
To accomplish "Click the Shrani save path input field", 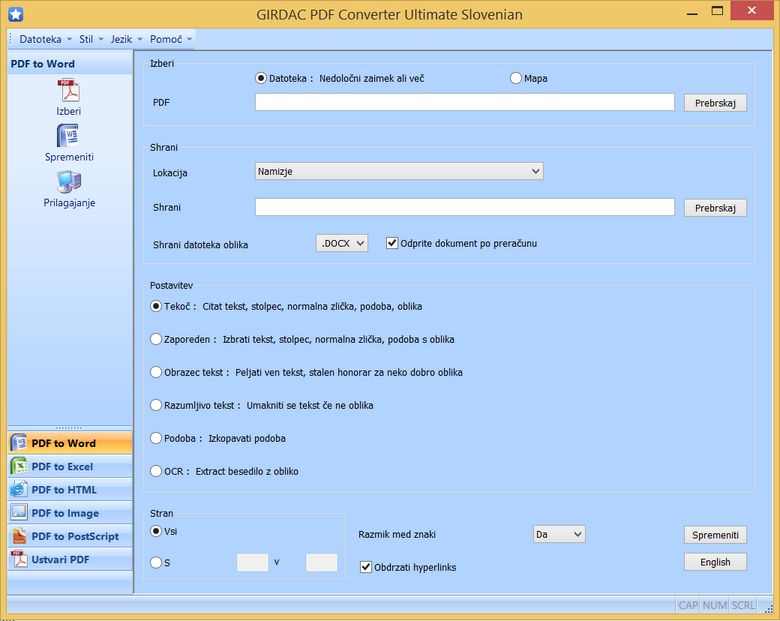I will 465,207.
